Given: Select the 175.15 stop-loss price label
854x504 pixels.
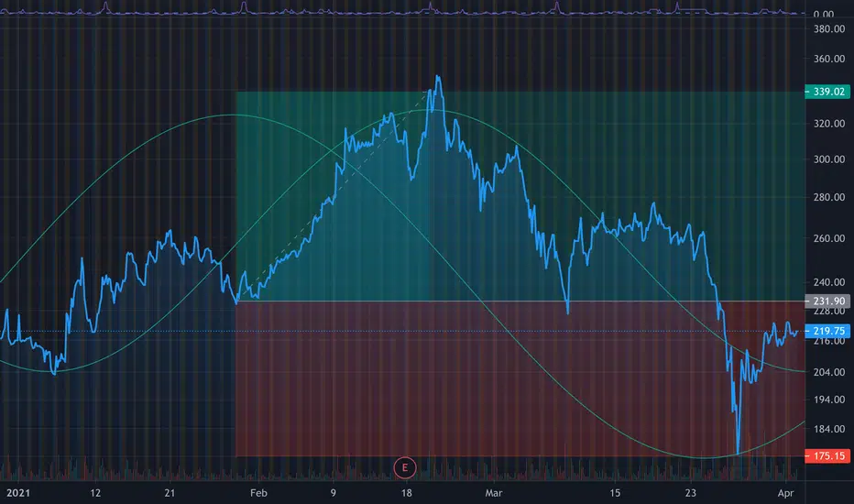Looking at the screenshot, I should (827, 455).
